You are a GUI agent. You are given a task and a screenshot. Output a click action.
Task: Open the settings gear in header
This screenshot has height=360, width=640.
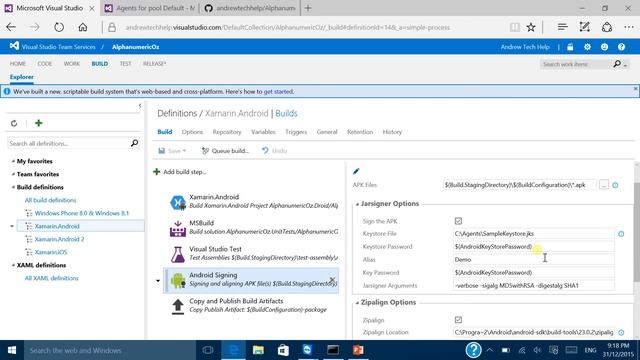[587, 47]
